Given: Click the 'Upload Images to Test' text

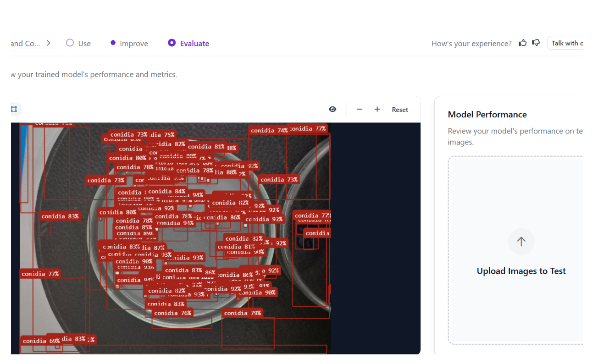Looking at the screenshot, I should tap(521, 271).
